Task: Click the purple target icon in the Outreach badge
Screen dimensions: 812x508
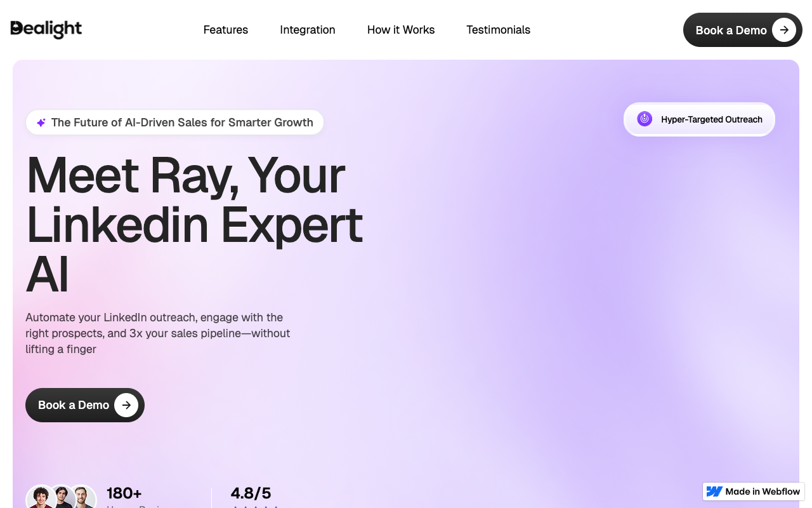Action: tap(645, 119)
